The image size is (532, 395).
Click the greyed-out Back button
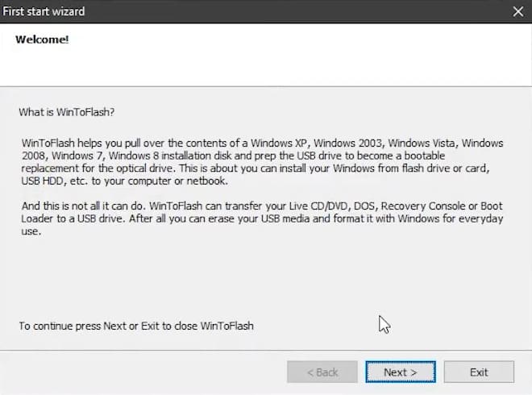pyautogui.click(x=322, y=372)
